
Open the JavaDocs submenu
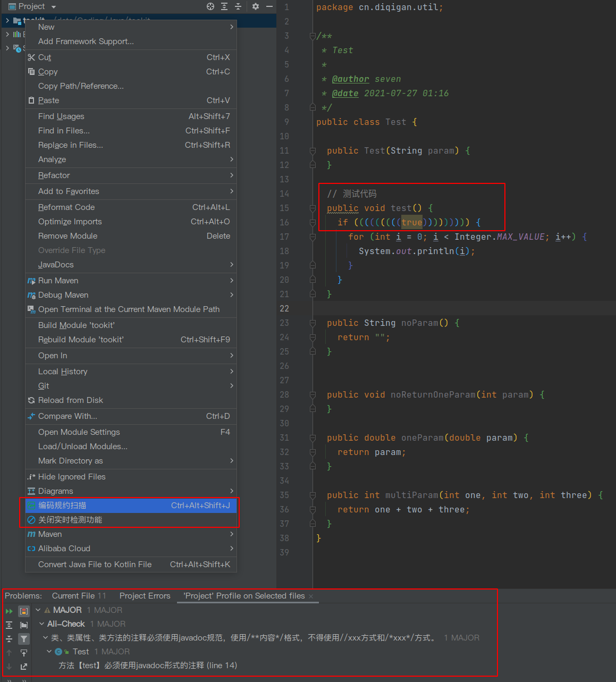pos(131,265)
